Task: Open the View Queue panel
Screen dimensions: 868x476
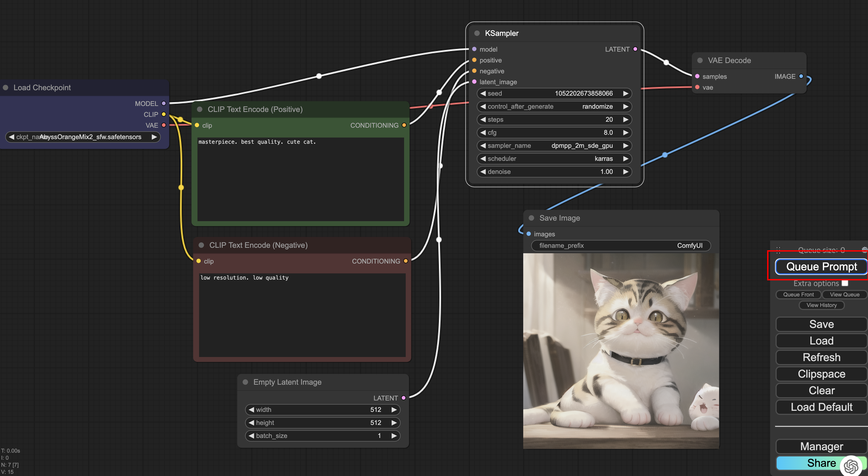Action: [x=844, y=294]
